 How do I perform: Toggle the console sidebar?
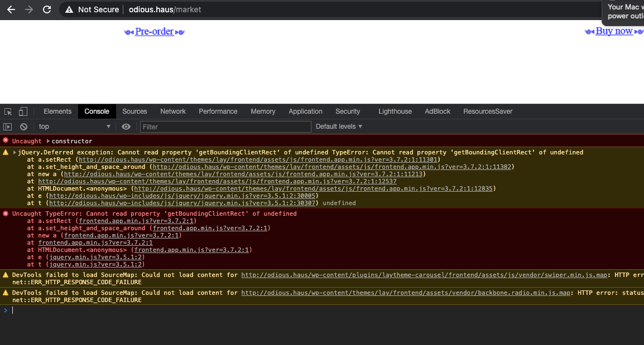tap(7, 127)
